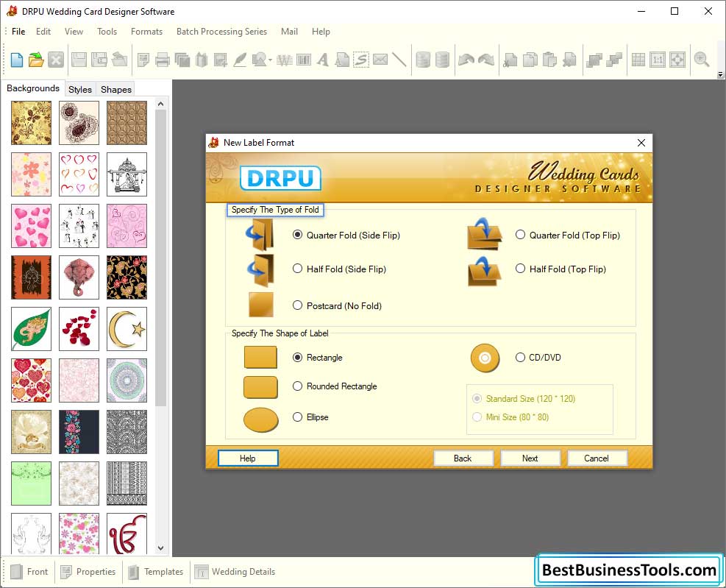Click the first database cylinder toolbar icon
The width and height of the screenshot is (726, 588).
[x=423, y=60]
